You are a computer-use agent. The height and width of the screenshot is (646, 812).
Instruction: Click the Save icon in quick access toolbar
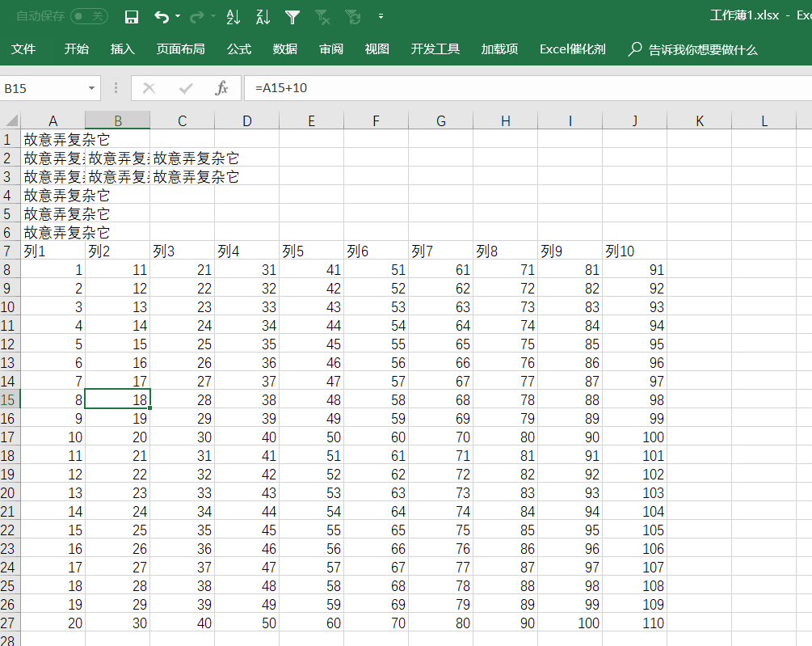click(x=132, y=17)
